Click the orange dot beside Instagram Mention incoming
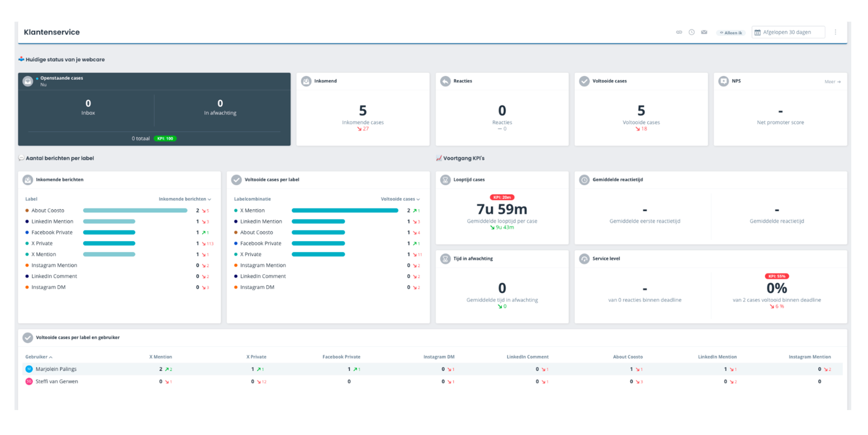The width and height of the screenshot is (868, 435). [x=27, y=265]
